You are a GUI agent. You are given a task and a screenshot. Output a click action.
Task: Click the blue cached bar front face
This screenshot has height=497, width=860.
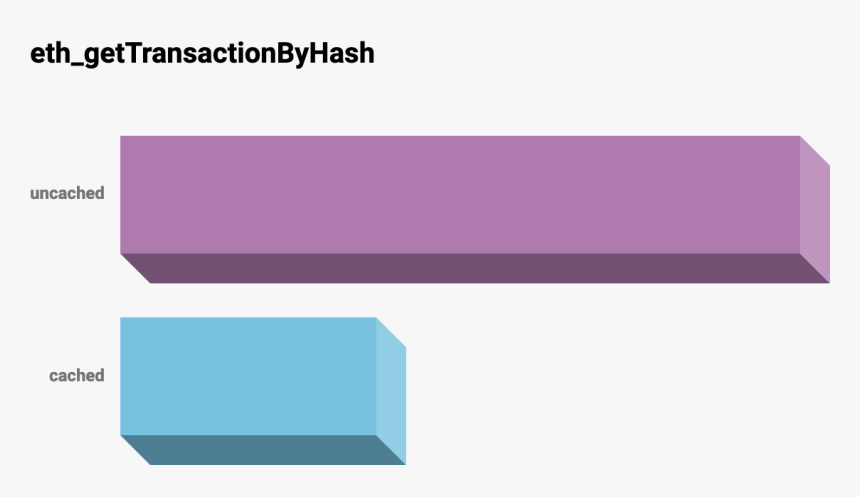coord(248,376)
